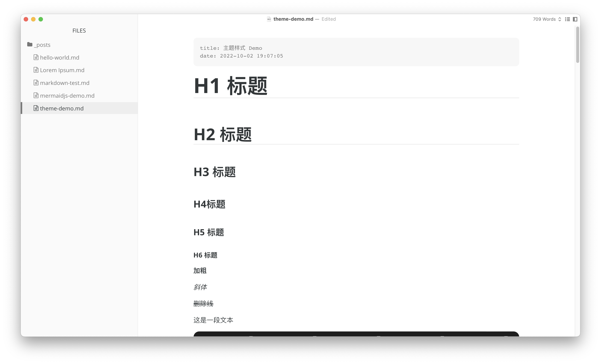Image resolution: width=601 pixels, height=364 pixels.
Task: Click the theme-demo.md file icon in sidebar
Action: tap(36, 108)
